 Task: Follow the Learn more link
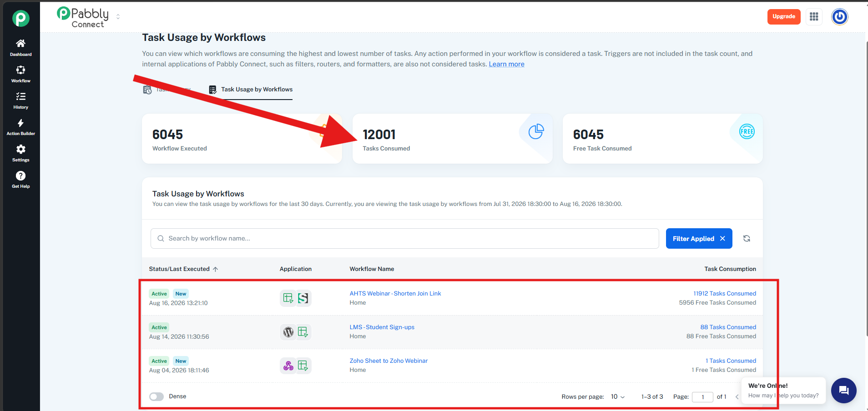pyautogui.click(x=506, y=64)
